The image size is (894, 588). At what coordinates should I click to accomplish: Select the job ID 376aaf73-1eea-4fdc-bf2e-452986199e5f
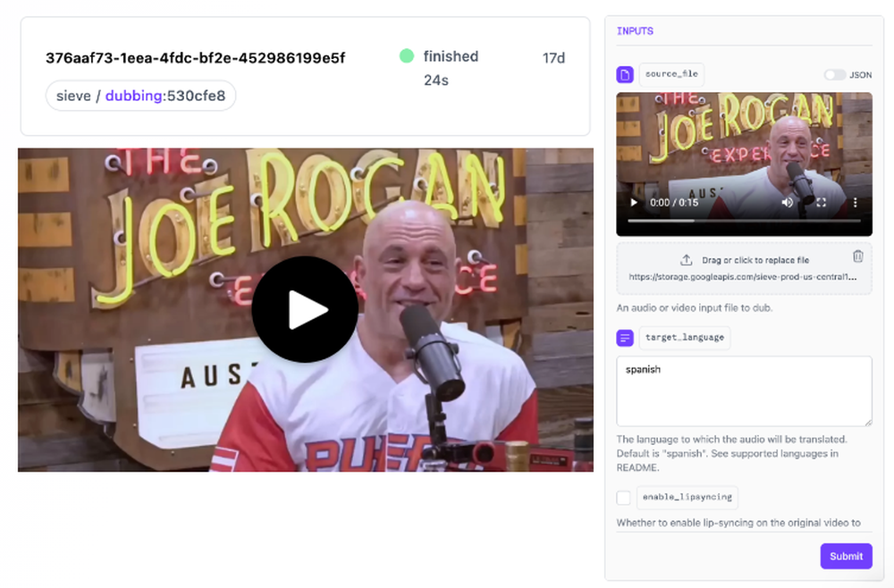pos(196,58)
